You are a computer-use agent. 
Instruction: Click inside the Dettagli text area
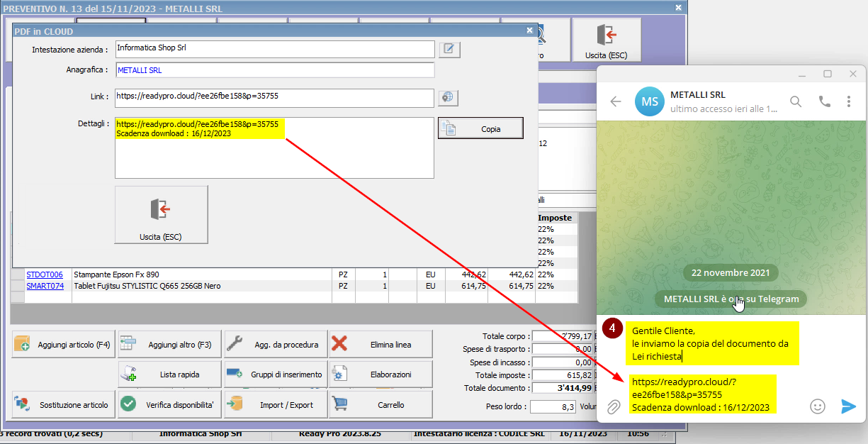(274, 148)
